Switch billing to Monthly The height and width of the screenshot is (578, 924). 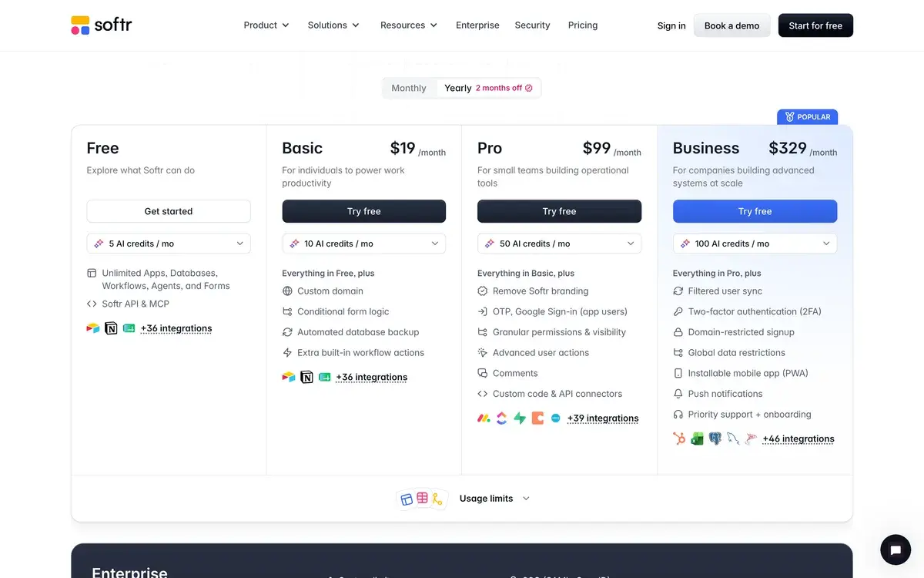409,88
